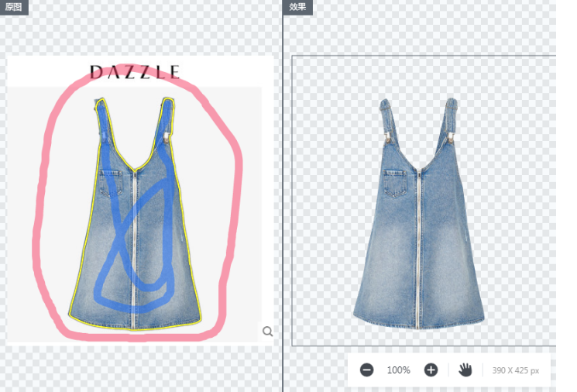Click the zoom in plus icon

(431, 370)
